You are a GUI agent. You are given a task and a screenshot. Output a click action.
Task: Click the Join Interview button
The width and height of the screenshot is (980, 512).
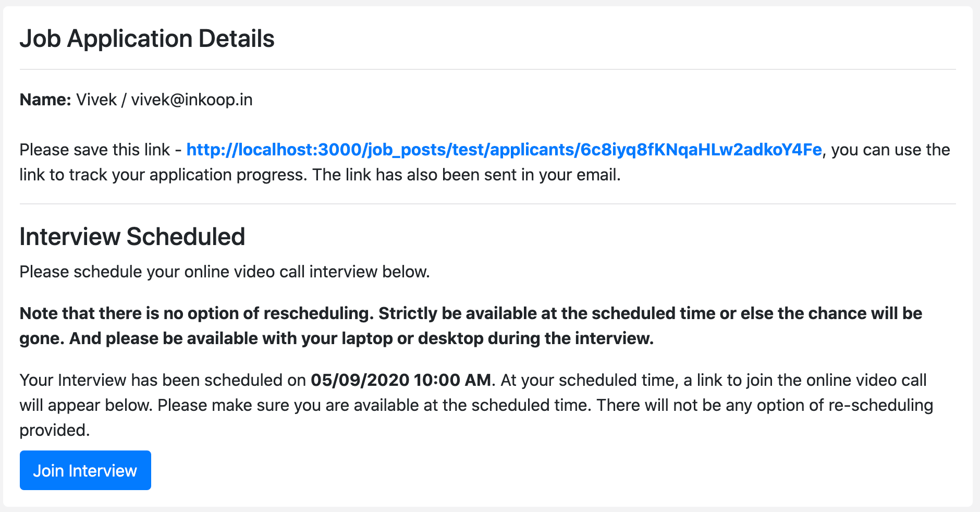pyautogui.click(x=85, y=470)
